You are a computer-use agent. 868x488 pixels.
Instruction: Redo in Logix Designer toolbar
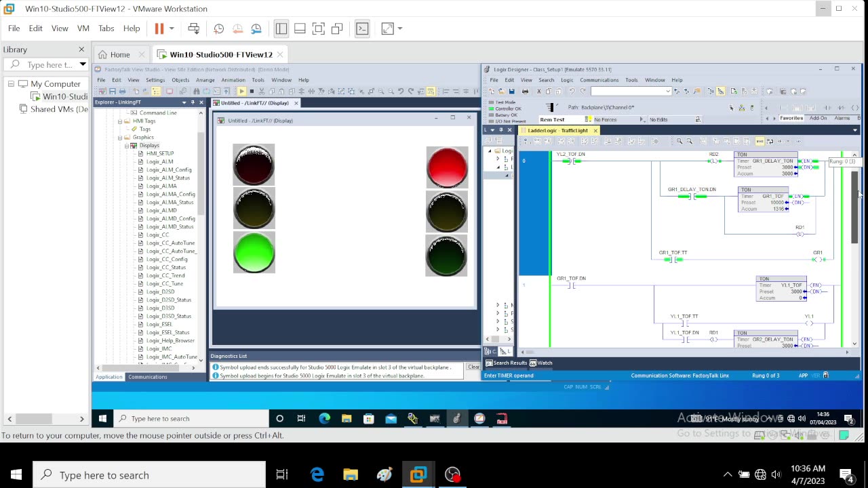pyautogui.click(x=583, y=91)
